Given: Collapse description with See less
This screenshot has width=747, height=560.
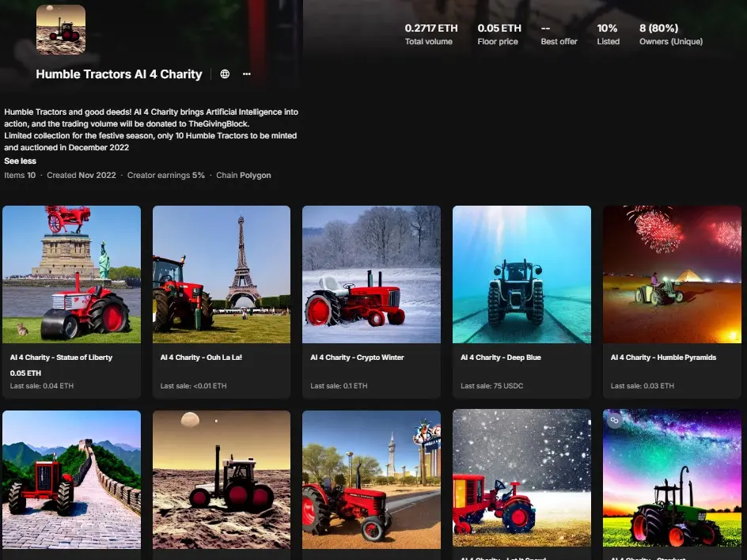Looking at the screenshot, I should 20,161.
